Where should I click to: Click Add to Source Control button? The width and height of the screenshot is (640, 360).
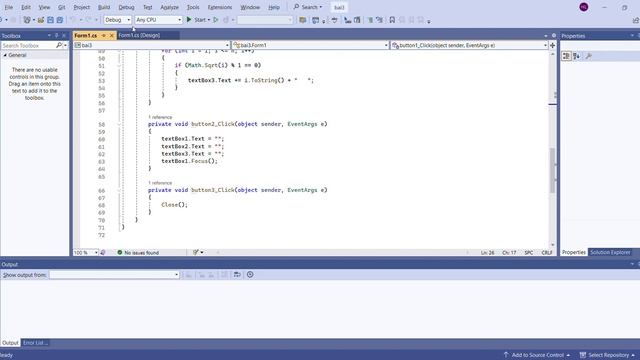pyautogui.click(x=537, y=355)
